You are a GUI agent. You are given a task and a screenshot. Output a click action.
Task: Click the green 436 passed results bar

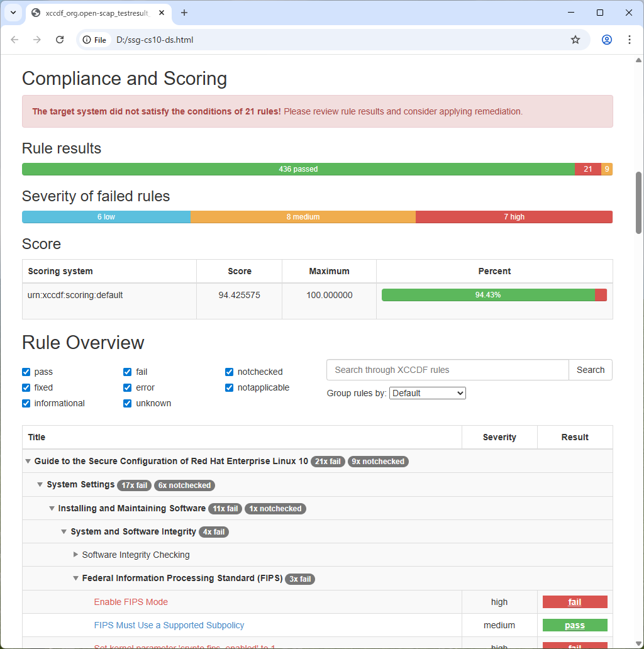(298, 169)
